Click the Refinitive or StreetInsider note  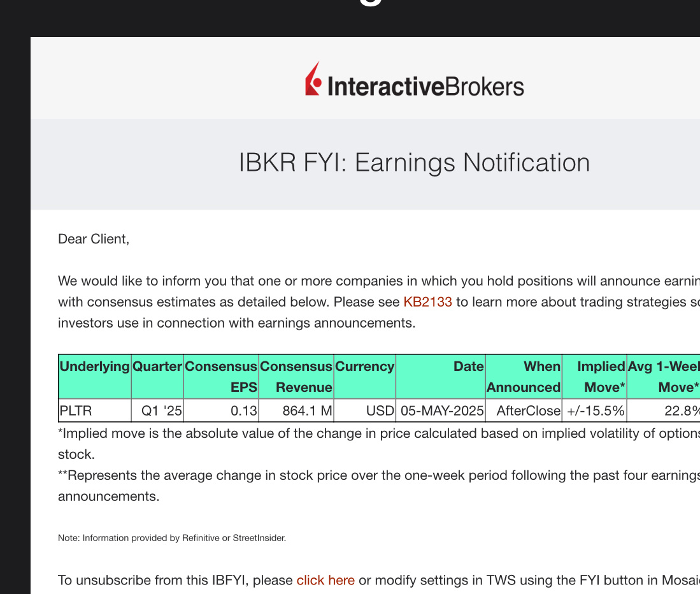tap(172, 538)
